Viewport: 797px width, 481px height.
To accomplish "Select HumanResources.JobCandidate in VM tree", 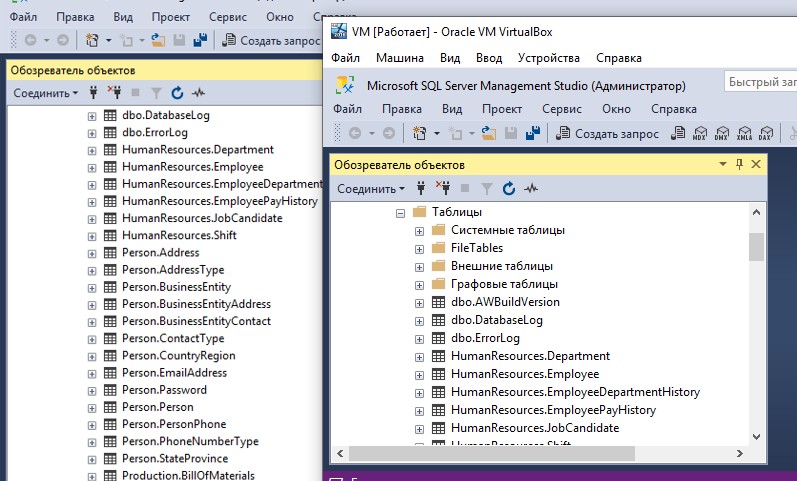I will pos(535,428).
